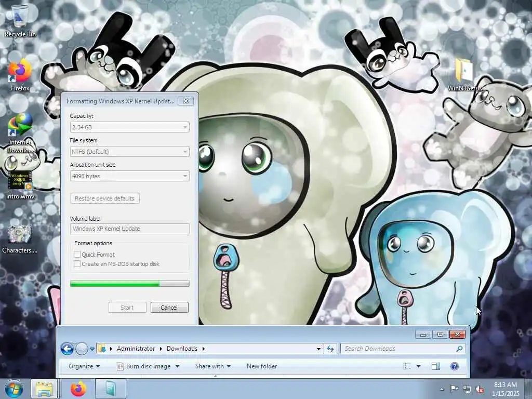Click the Firefox taskbar icon
This screenshot has width=532, height=399.
[78, 389]
